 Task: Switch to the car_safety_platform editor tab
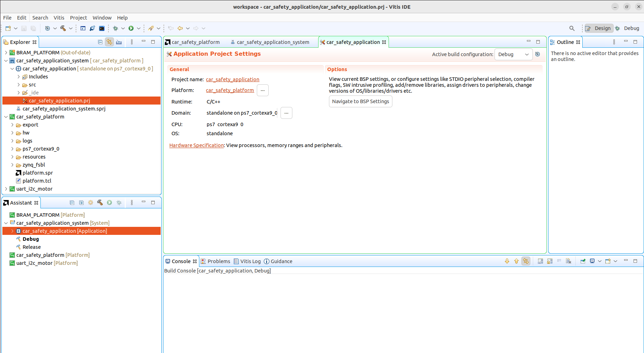192,42
